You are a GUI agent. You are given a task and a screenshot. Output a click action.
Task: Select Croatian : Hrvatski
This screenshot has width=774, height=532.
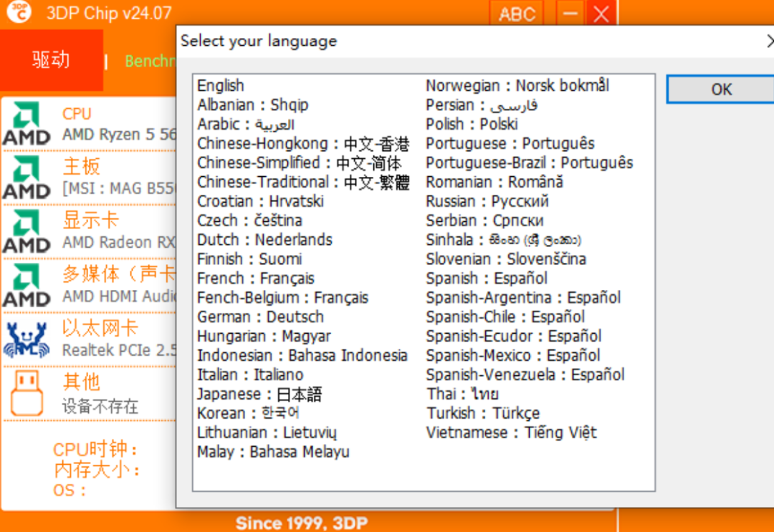[260, 201]
